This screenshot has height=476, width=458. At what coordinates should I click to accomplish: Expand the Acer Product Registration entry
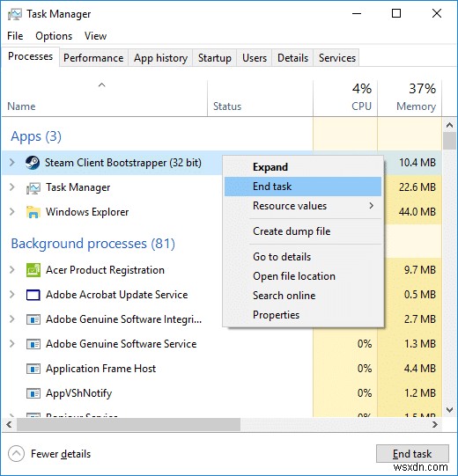pyautogui.click(x=12, y=269)
